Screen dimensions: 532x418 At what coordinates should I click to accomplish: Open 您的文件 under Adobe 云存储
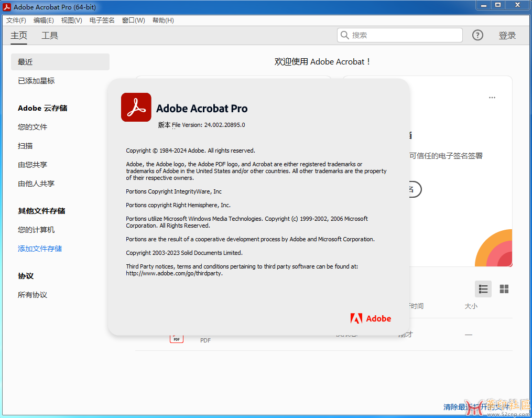[32, 127]
